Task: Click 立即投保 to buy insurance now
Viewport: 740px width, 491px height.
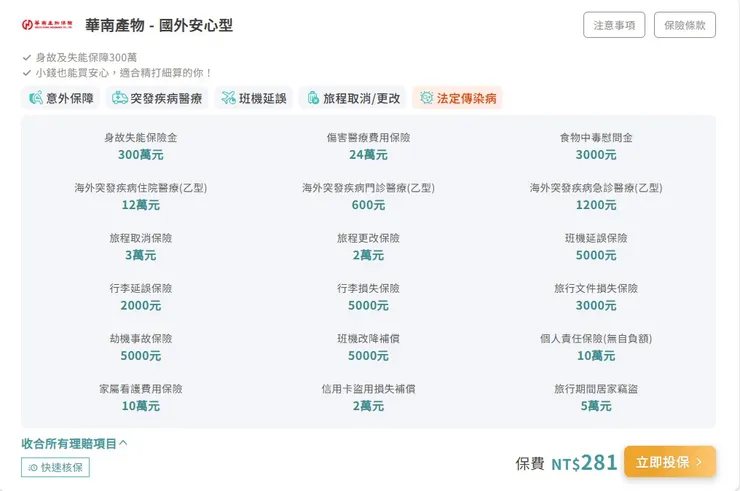Action: coord(670,462)
